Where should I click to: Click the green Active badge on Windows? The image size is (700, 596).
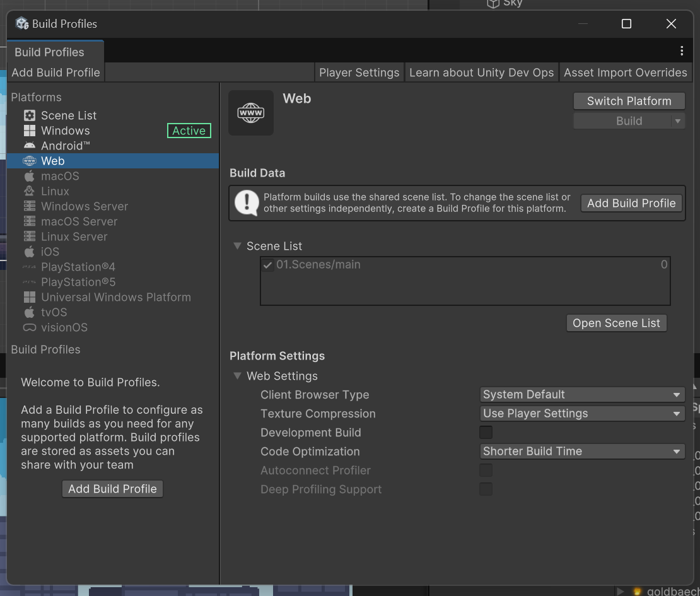189,131
